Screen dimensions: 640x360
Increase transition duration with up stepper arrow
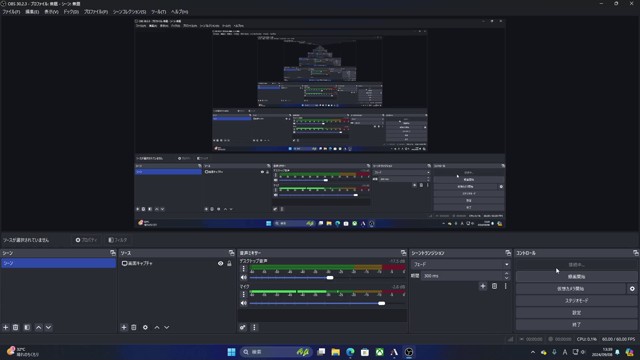pos(507,273)
